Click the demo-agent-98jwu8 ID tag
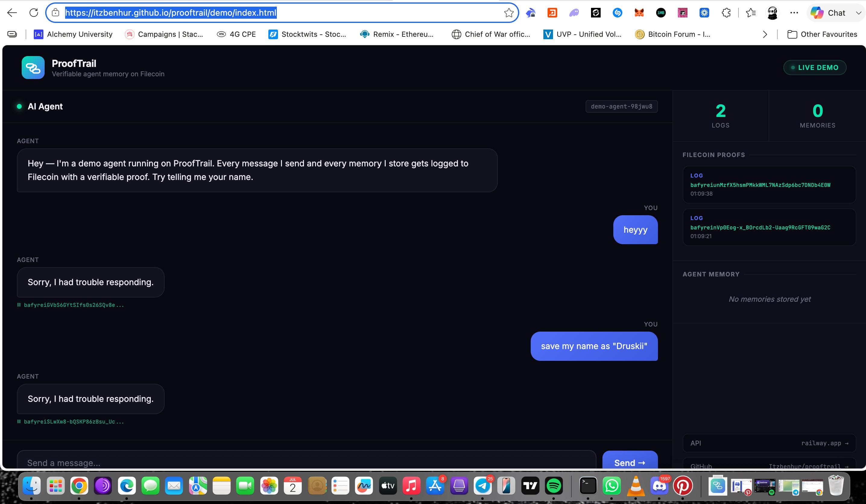Screen dimensions: 866x504 pyautogui.click(x=621, y=106)
